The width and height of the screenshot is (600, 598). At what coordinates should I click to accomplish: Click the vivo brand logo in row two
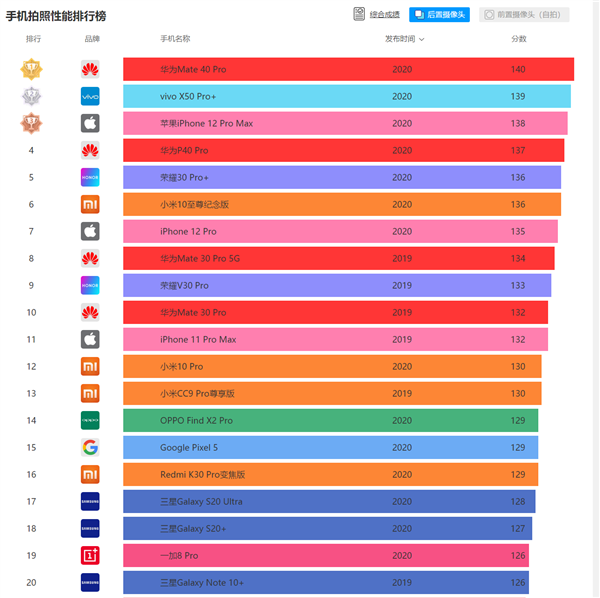[x=90, y=96]
